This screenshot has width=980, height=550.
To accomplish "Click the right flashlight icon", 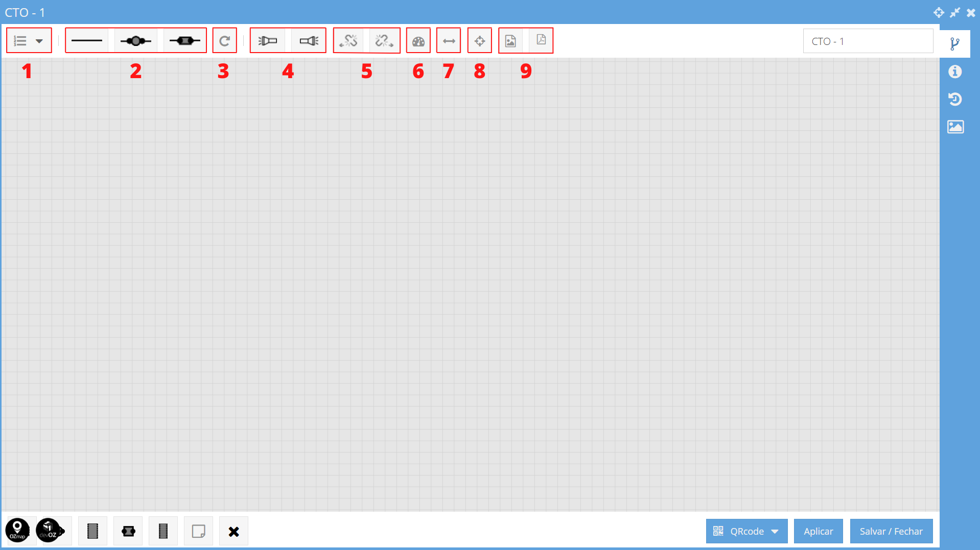I will pyautogui.click(x=309, y=41).
